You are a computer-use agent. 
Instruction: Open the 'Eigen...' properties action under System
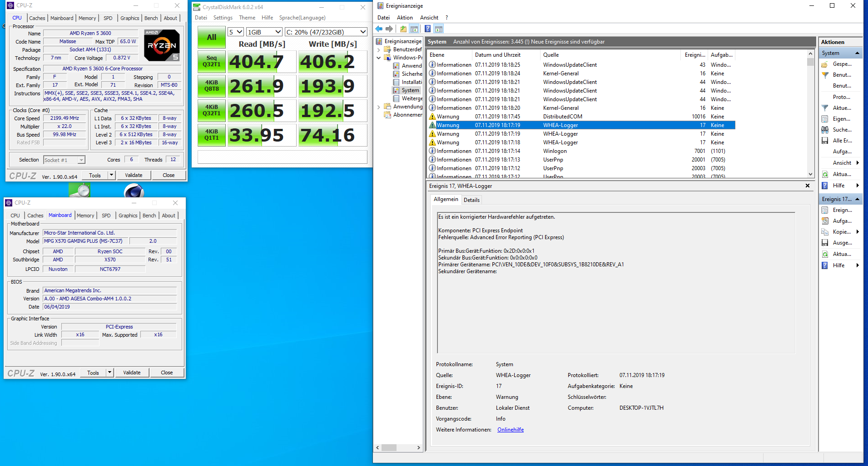click(x=842, y=119)
